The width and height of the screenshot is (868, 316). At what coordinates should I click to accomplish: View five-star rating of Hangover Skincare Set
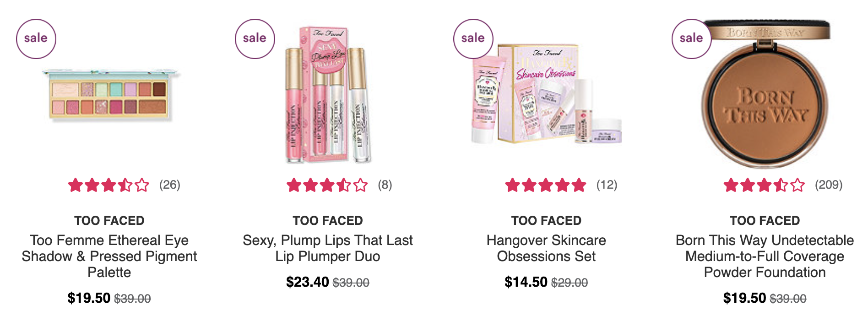click(546, 185)
